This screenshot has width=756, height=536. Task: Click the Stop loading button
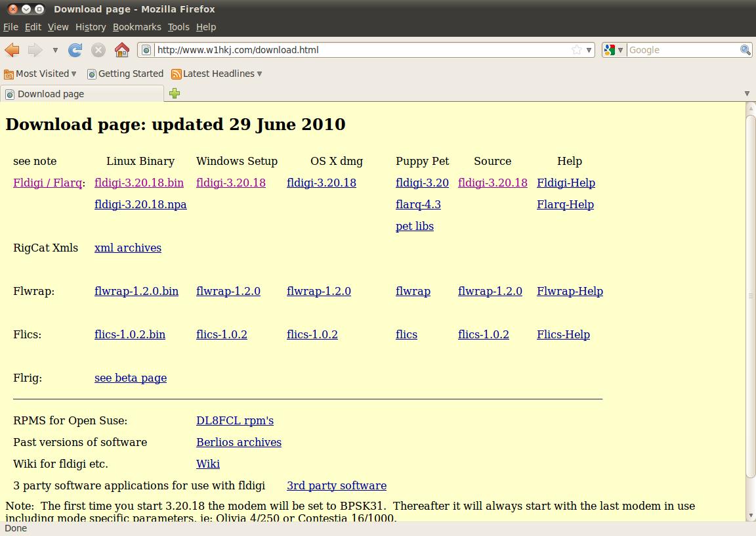[x=98, y=50]
